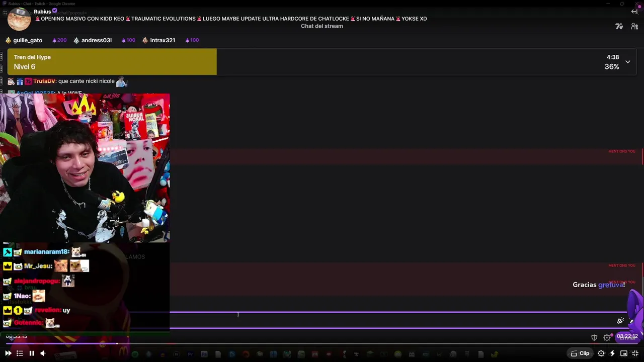The width and height of the screenshot is (644, 362).
Task: Click the Chat del stream header
Action: click(322, 26)
